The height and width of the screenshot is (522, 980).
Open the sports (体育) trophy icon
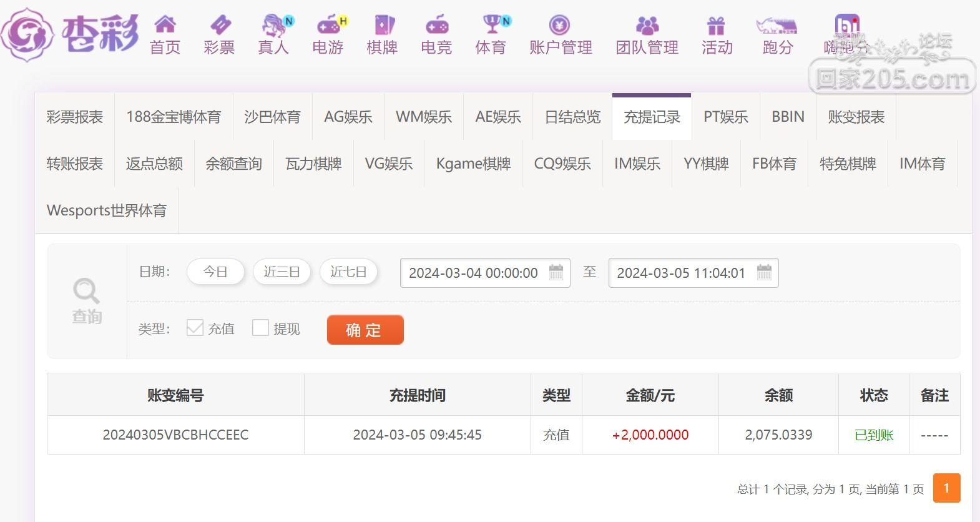click(x=491, y=25)
